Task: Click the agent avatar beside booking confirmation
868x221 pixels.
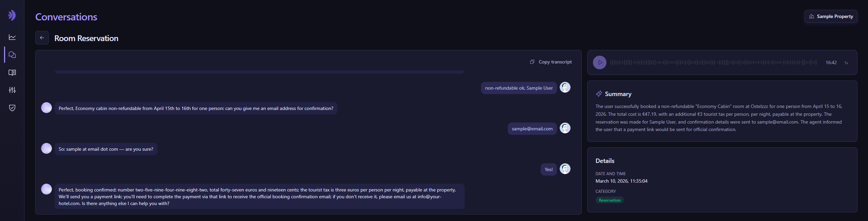Action: tap(46, 189)
